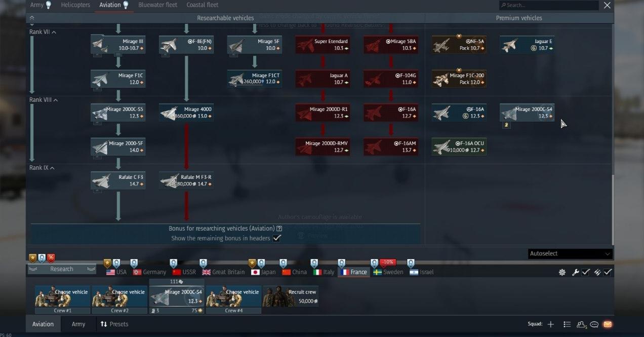Select the Italy nation tab

[x=324, y=272]
